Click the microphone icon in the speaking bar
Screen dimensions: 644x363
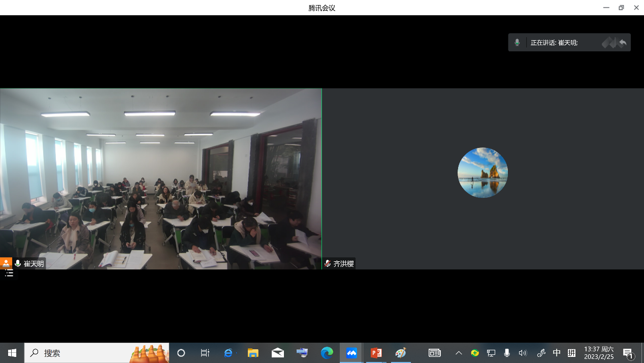(517, 43)
